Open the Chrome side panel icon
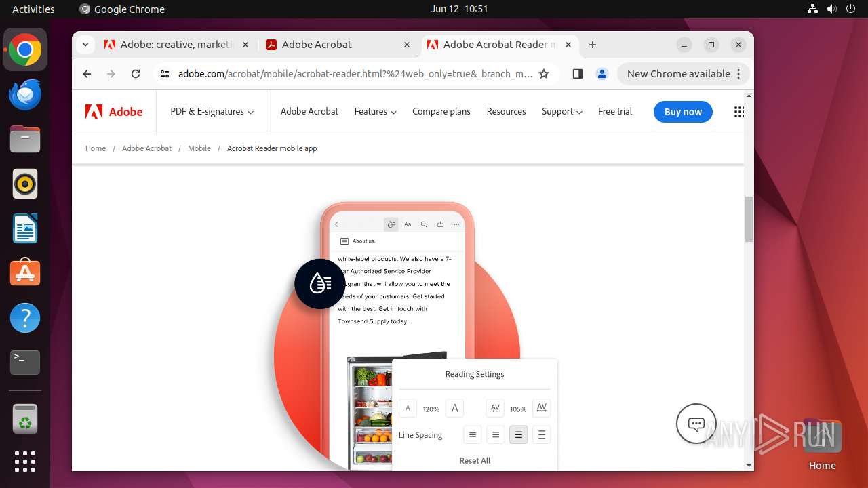 click(577, 74)
